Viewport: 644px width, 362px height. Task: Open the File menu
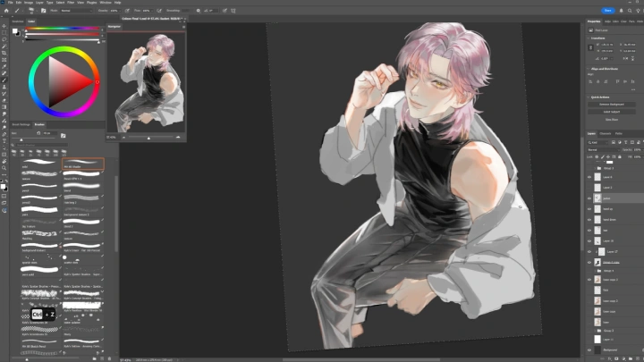point(10,3)
